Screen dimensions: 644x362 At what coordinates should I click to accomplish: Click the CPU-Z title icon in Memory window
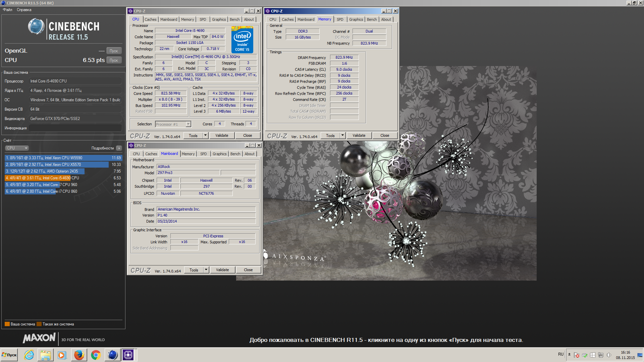coord(268,11)
